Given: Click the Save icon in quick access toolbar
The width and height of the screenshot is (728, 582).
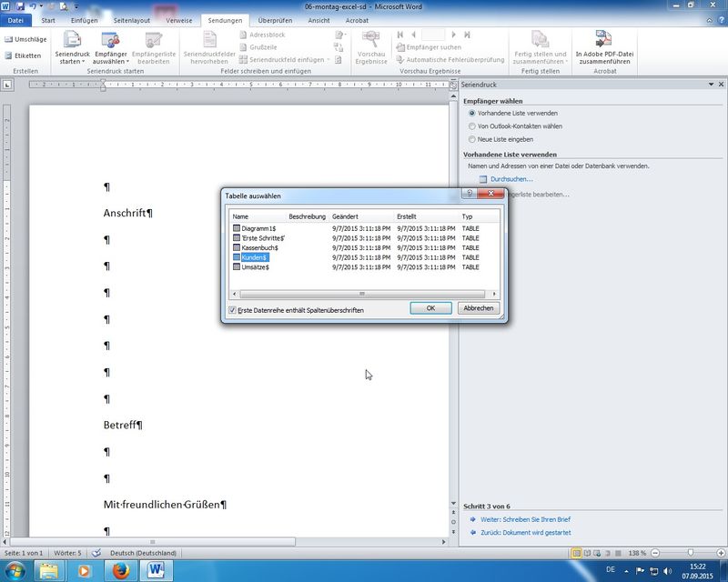Looking at the screenshot, I should click(20, 6).
